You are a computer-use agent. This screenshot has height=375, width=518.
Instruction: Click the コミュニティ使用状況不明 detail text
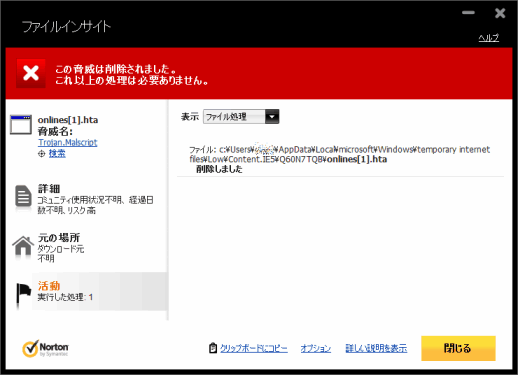click(x=95, y=205)
